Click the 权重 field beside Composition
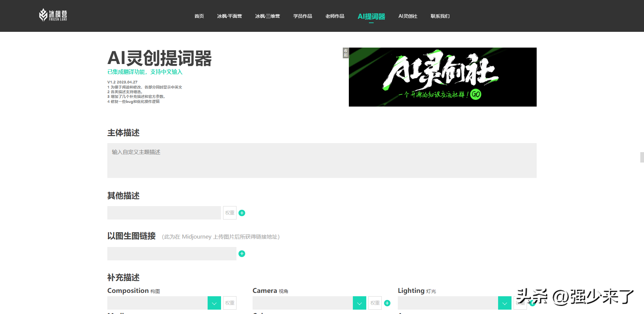This screenshot has width=644, height=314. click(230, 303)
